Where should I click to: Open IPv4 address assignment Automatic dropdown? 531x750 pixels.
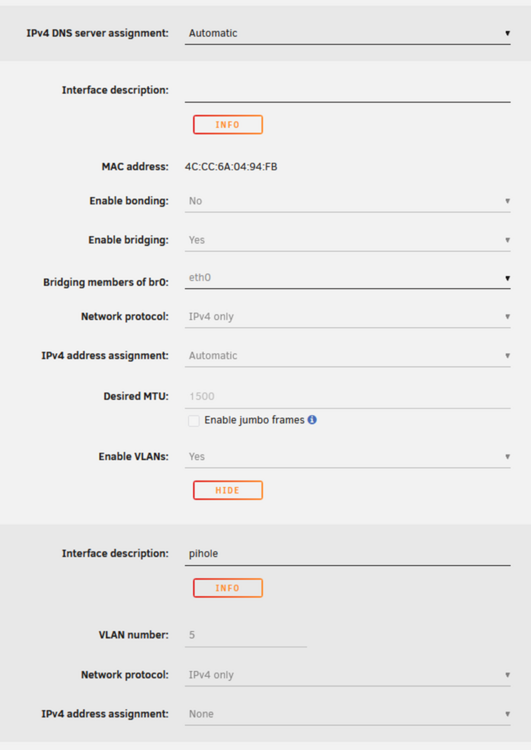click(347, 356)
